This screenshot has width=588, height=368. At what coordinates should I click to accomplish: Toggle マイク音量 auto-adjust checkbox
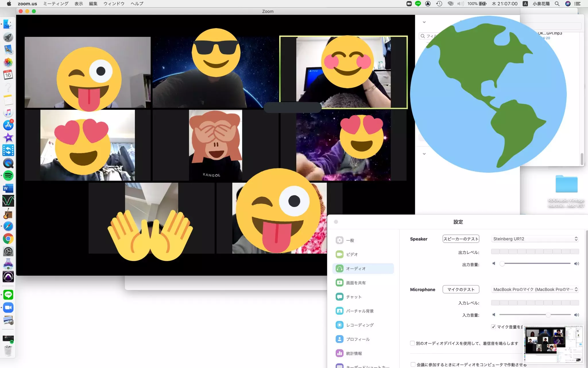tap(493, 327)
